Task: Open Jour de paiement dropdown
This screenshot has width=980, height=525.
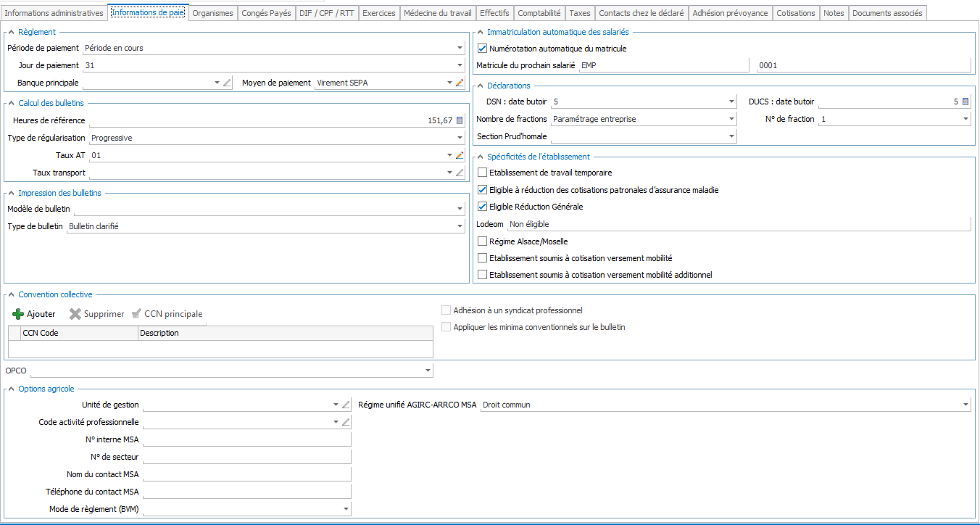Action: pyautogui.click(x=460, y=65)
